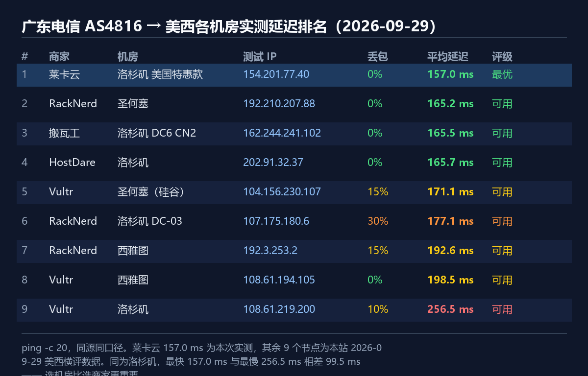The height and width of the screenshot is (376, 588).
Task: Click the rank number 1 cell
Action: click(x=24, y=74)
